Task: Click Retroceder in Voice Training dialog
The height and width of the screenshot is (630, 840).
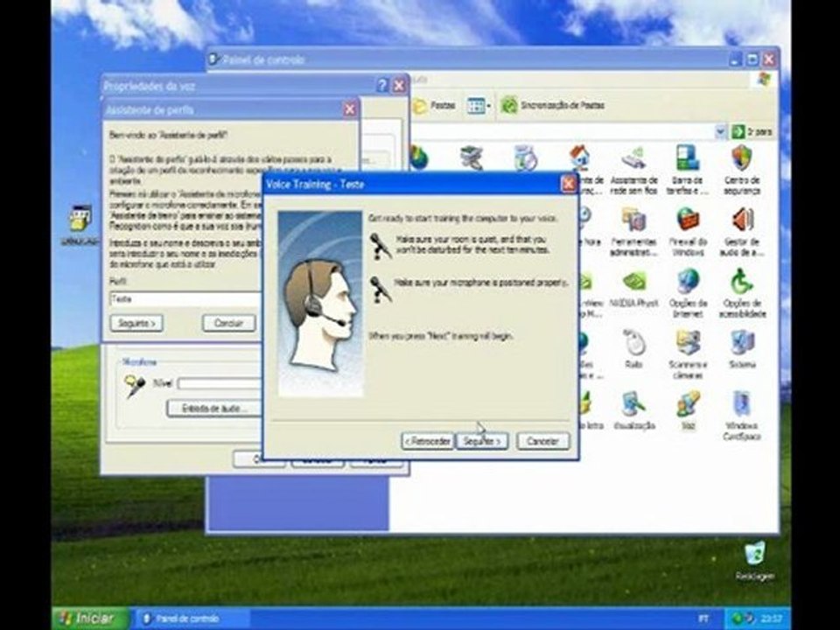Action: pos(428,441)
